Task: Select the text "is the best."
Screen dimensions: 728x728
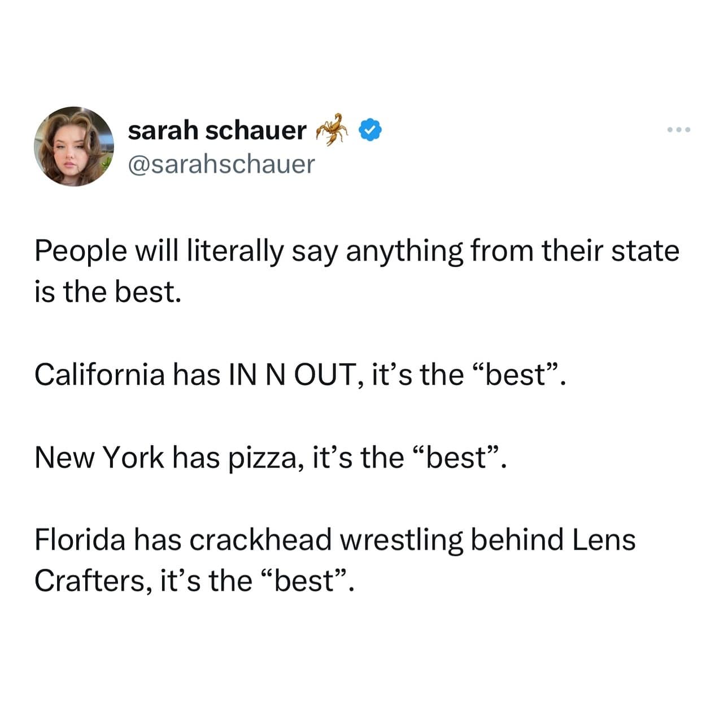Action: pyautogui.click(x=108, y=292)
